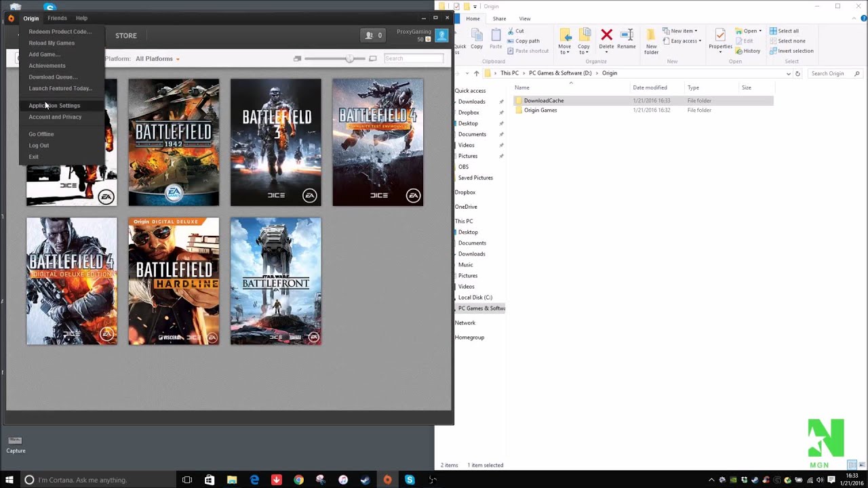Click the Copy to dropdown button

click(583, 41)
